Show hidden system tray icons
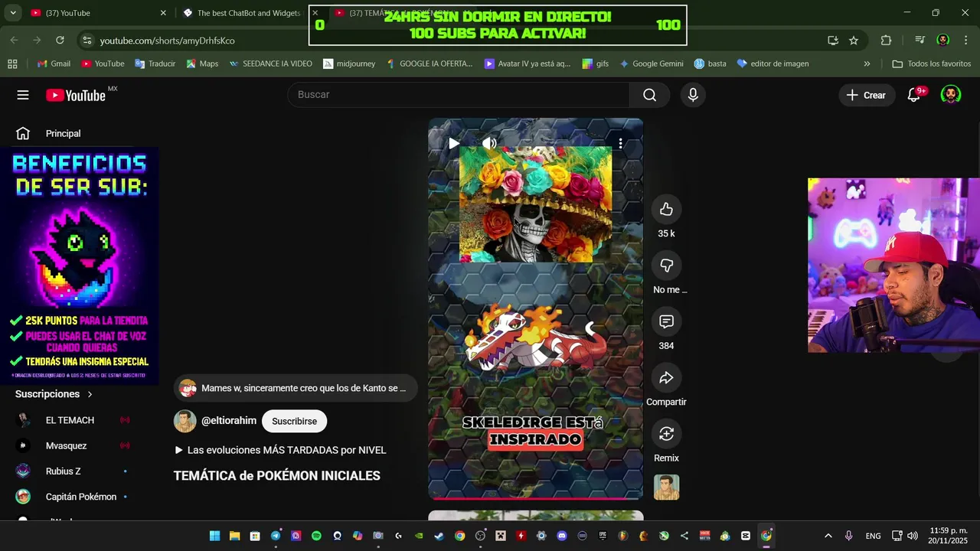 coord(828,536)
